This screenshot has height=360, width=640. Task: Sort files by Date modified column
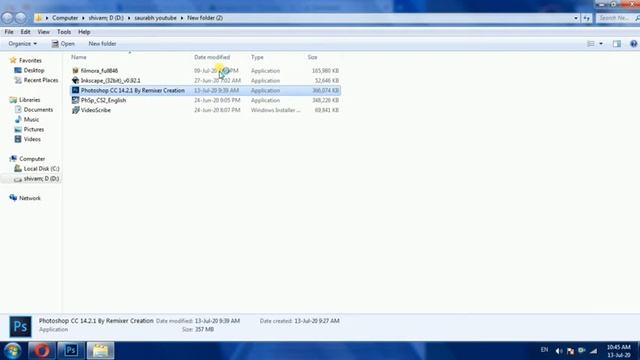point(212,57)
